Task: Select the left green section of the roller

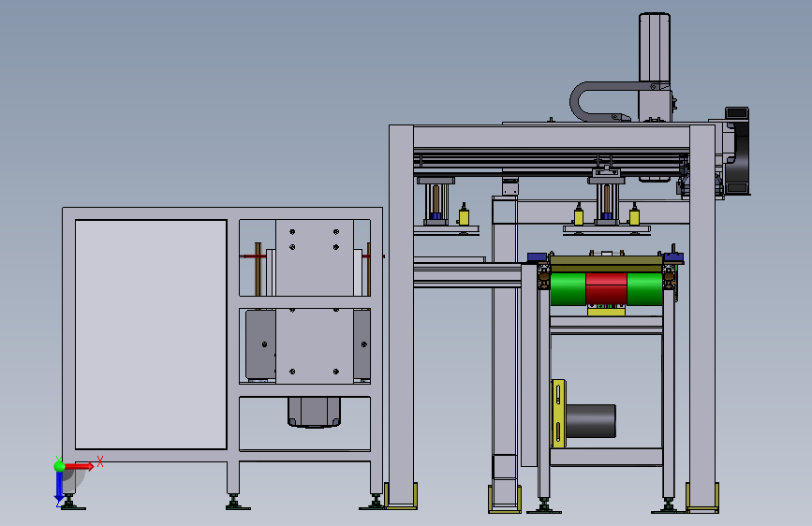Action: pos(568,289)
